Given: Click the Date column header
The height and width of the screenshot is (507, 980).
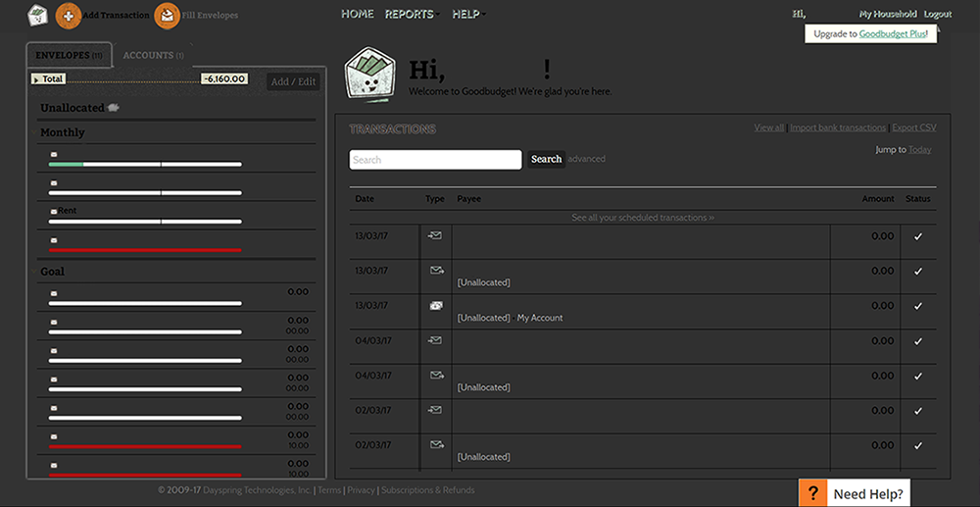Looking at the screenshot, I should pyautogui.click(x=365, y=199).
